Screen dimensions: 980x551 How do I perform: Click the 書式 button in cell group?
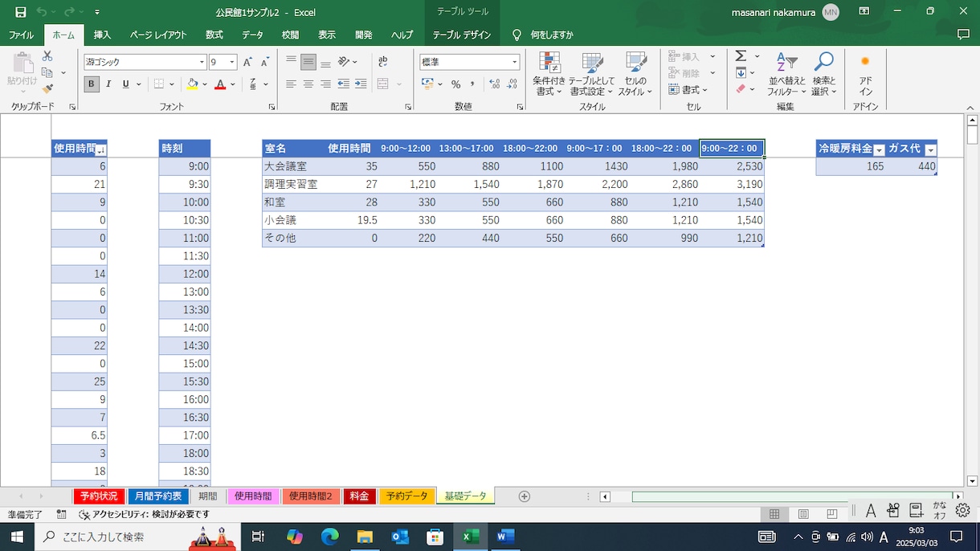click(x=687, y=89)
